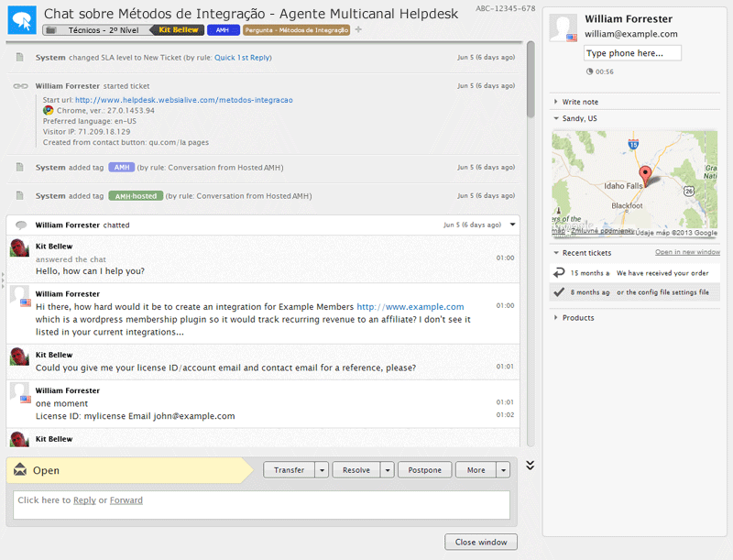Open the More dropdown arrow
733x560 pixels.
(x=503, y=470)
